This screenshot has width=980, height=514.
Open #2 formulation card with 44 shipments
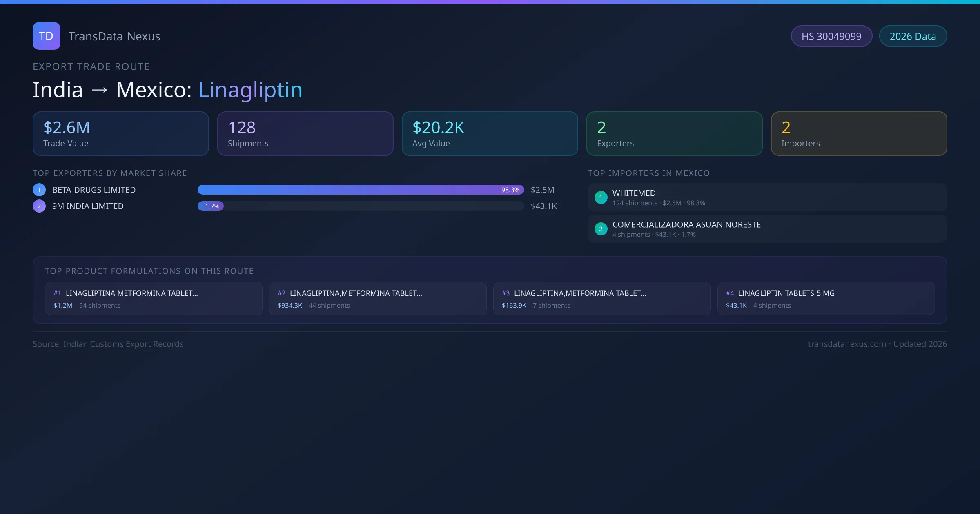[x=377, y=299]
